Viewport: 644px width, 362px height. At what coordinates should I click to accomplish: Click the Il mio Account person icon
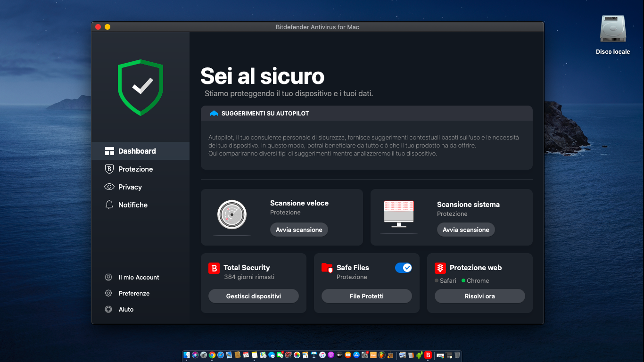(x=108, y=277)
